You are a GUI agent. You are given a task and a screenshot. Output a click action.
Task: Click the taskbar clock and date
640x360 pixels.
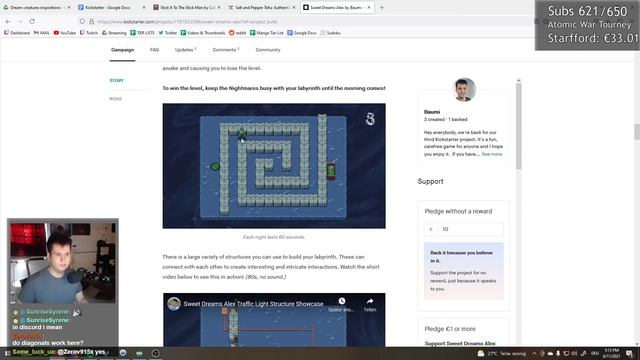point(611,353)
